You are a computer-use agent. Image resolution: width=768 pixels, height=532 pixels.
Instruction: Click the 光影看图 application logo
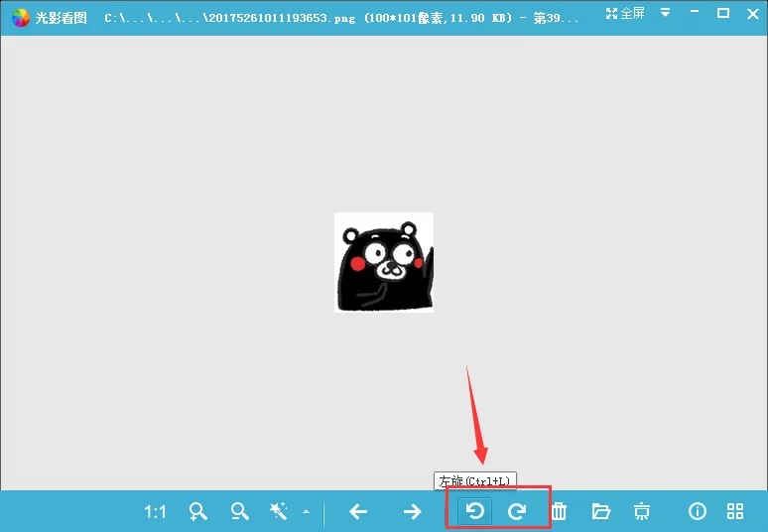(21, 18)
